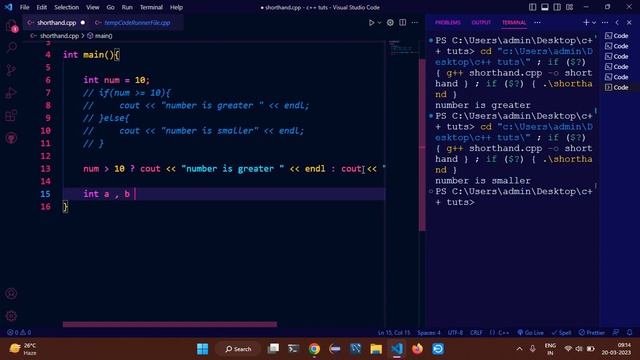Open the ENG IN language switcher
Viewport: 640px width, 360px height.
(x=550, y=349)
